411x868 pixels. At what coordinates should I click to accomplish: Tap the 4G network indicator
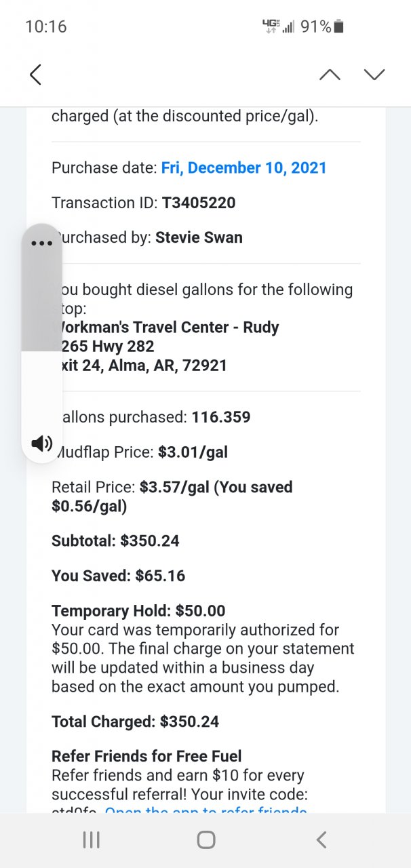(270, 26)
